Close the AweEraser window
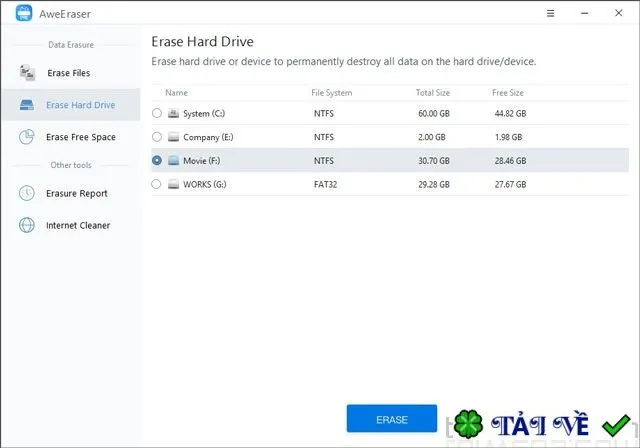 click(618, 13)
